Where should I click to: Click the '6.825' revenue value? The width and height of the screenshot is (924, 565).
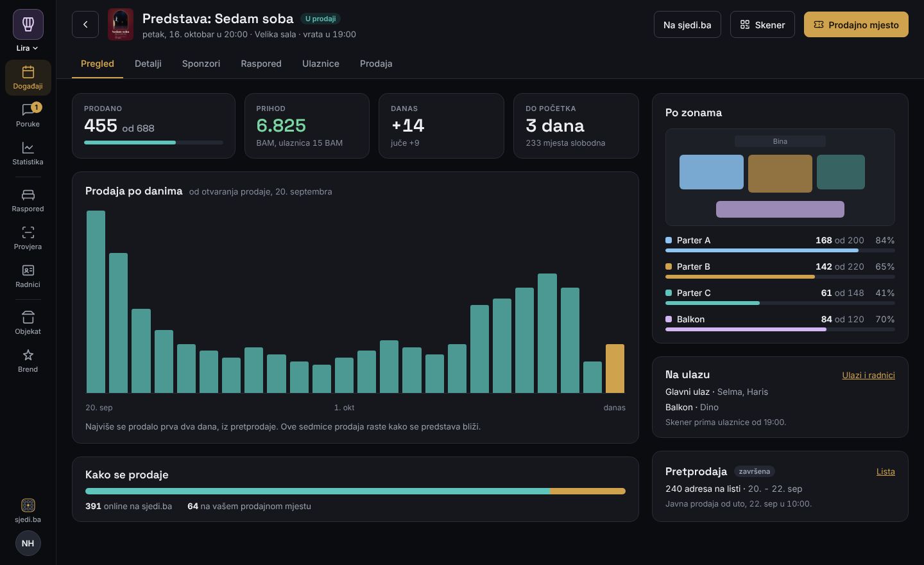click(281, 125)
